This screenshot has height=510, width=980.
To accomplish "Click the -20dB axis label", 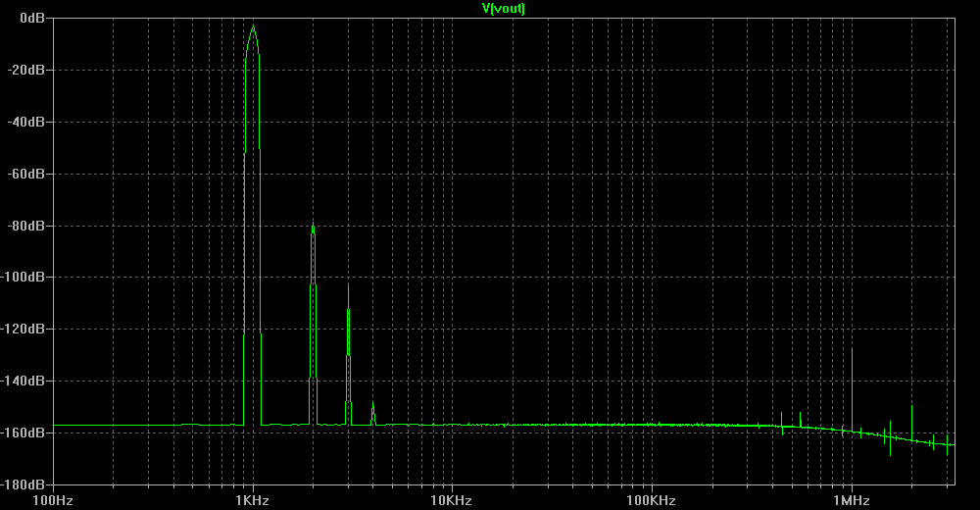I will click(x=26, y=70).
